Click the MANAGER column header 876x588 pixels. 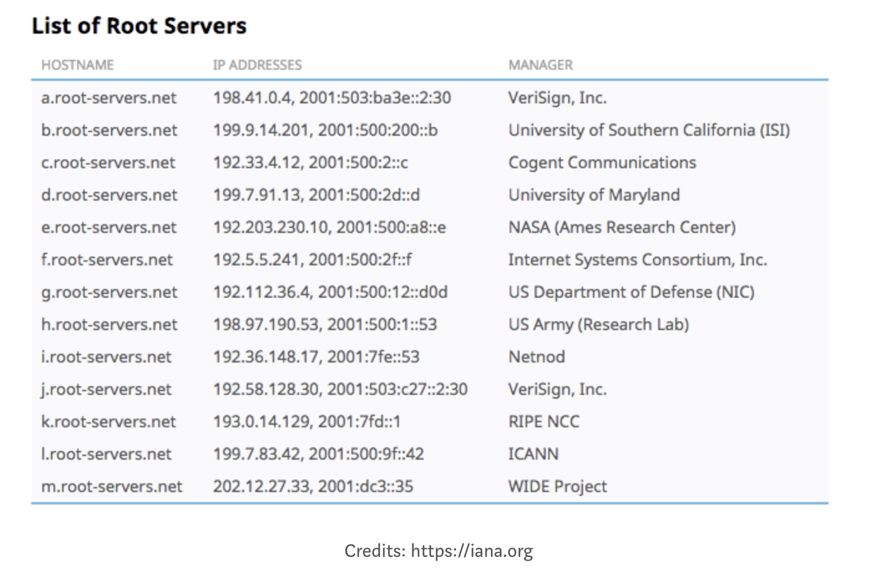[540, 65]
